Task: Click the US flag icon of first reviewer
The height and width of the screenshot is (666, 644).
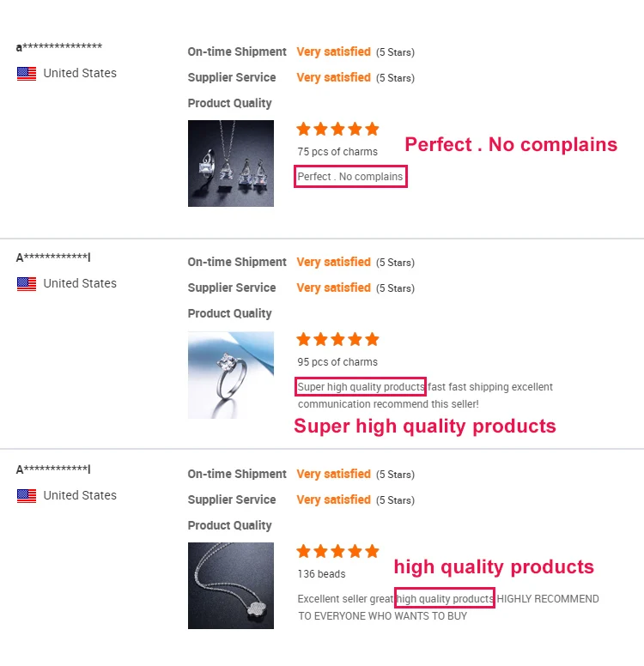Action: [x=27, y=74]
